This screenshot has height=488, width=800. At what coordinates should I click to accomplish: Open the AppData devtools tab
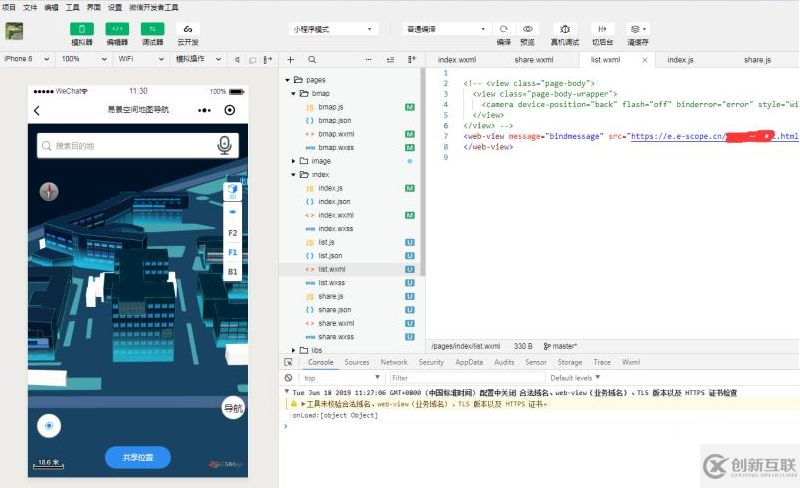469,362
